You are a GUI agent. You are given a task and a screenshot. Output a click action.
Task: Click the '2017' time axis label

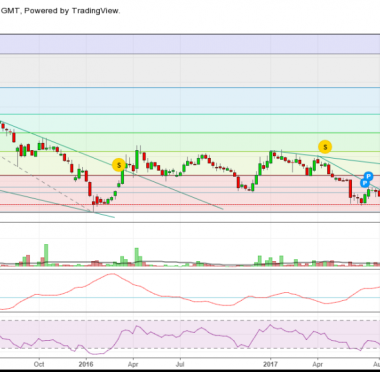[271, 364]
